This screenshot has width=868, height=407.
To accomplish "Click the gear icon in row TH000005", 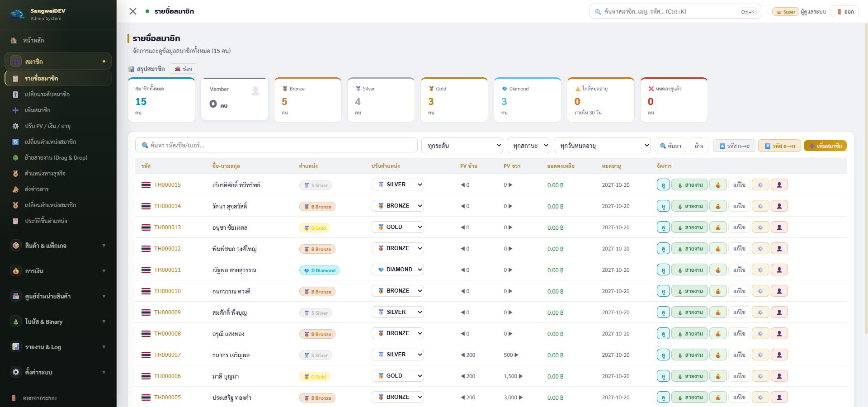I will coord(760,398).
